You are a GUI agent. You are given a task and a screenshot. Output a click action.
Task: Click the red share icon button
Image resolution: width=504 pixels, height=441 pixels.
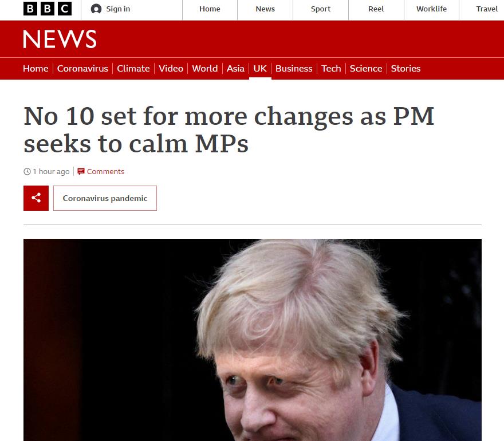click(x=36, y=198)
